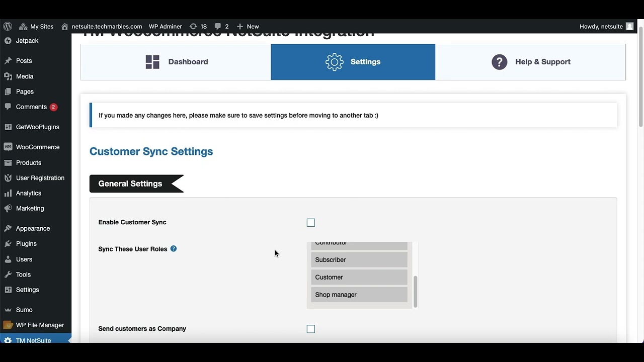Click the Tools wrench icon
Image resolution: width=644 pixels, height=362 pixels.
coord(8,275)
